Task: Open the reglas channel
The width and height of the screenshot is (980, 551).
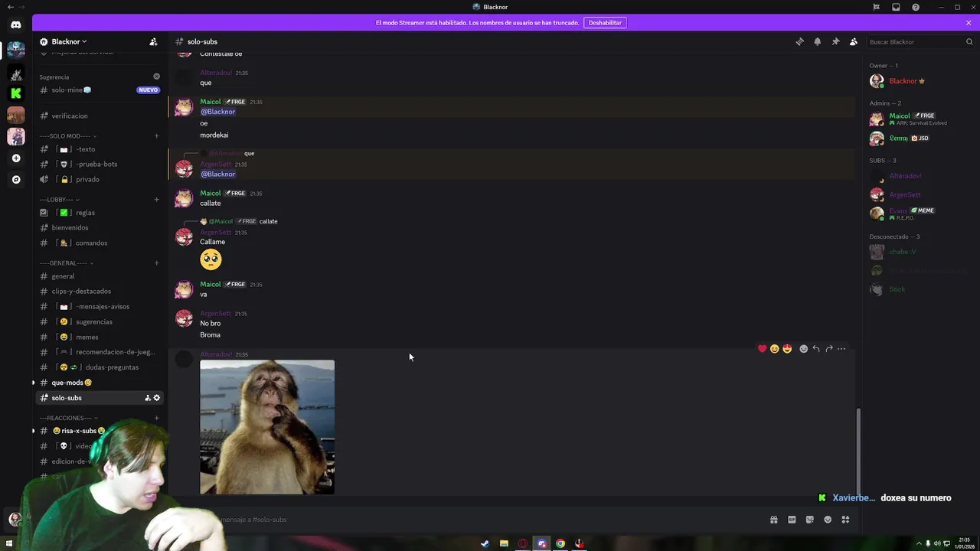Action: click(x=100, y=213)
